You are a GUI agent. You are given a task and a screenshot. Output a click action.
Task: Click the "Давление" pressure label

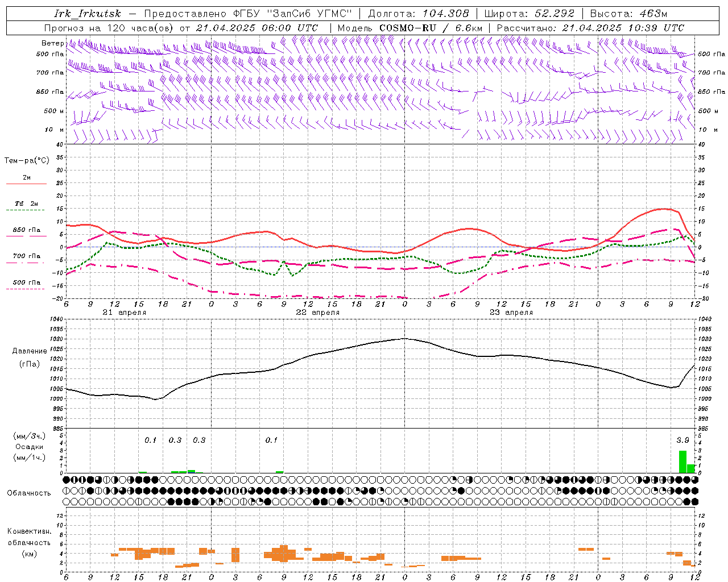[x=28, y=351]
